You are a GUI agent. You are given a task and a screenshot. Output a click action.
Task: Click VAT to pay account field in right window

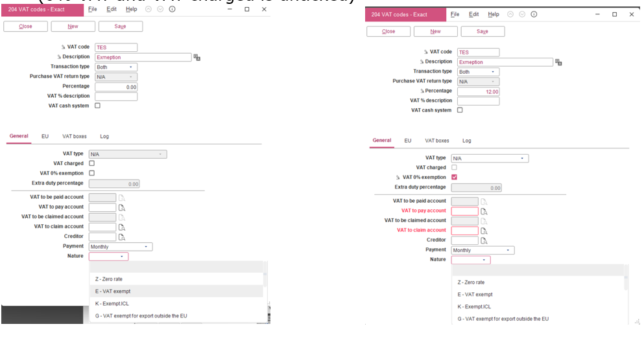click(464, 211)
